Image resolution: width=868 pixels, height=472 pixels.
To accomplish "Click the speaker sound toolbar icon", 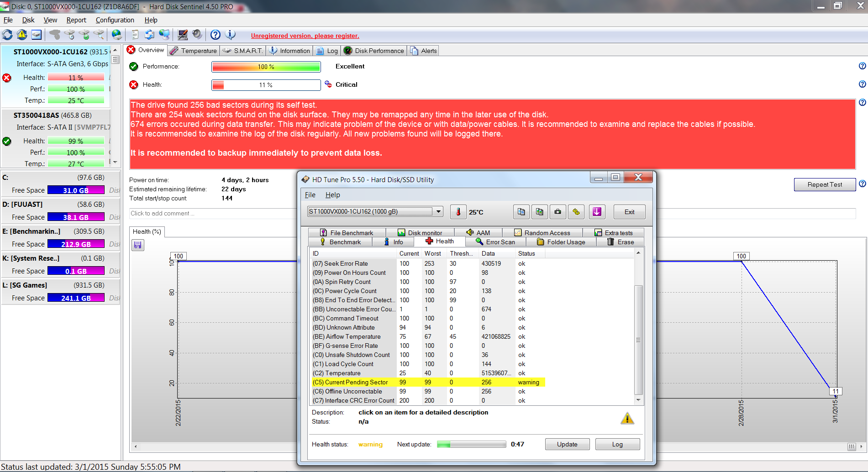I will coord(197,35).
